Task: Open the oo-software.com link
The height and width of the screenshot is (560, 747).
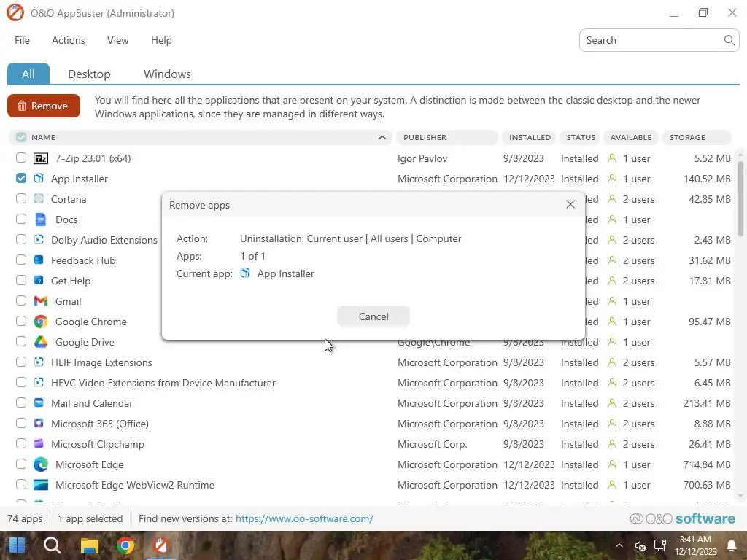Action: click(x=304, y=518)
